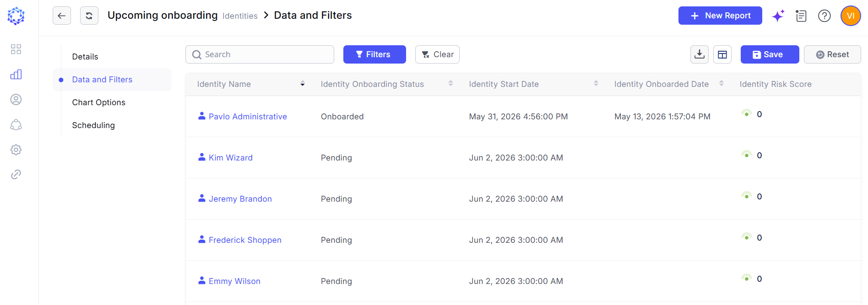Image resolution: width=868 pixels, height=305 pixels.
Task: Select Data and Filters section
Action: [112, 80]
